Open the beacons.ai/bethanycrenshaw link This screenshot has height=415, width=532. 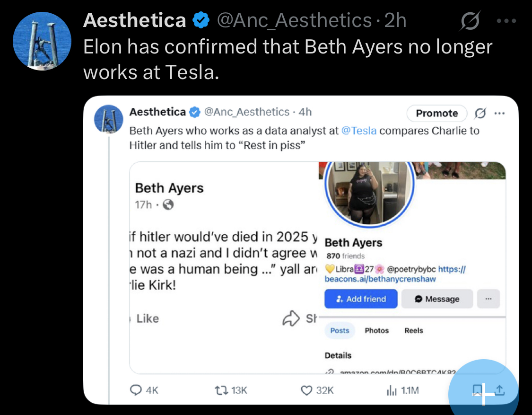pyautogui.click(x=380, y=279)
